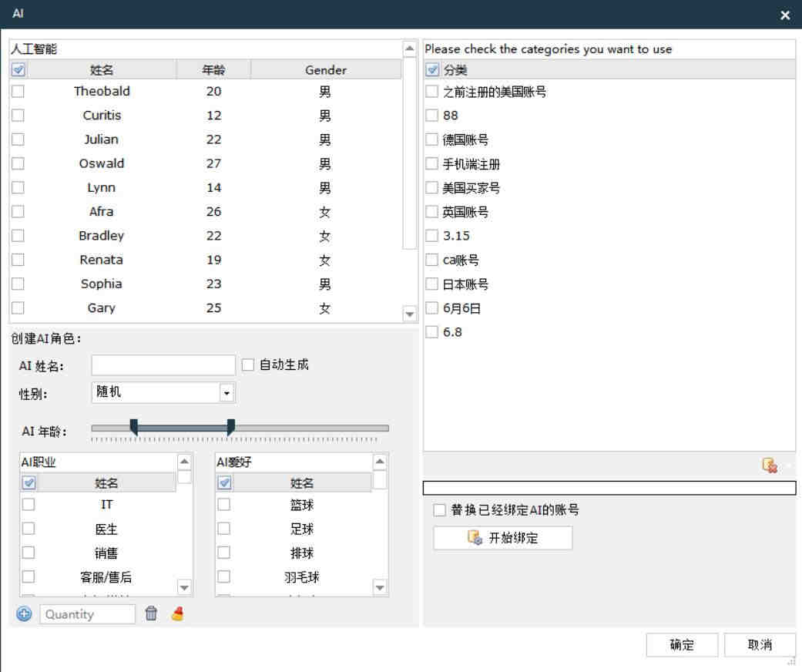Click the left handle of AI年龄 slider
This screenshot has width=802, height=672.
tap(134, 427)
